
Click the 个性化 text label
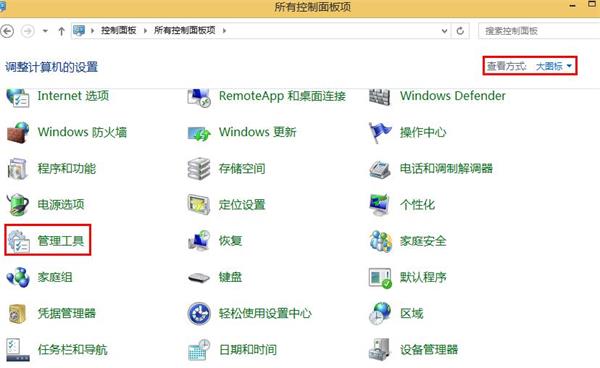tap(417, 205)
